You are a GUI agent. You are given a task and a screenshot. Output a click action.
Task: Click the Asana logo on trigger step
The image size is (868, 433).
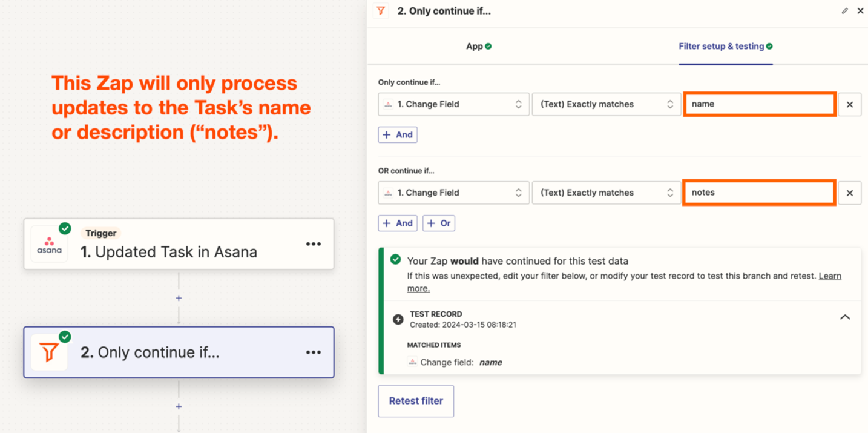click(x=49, y=244)
